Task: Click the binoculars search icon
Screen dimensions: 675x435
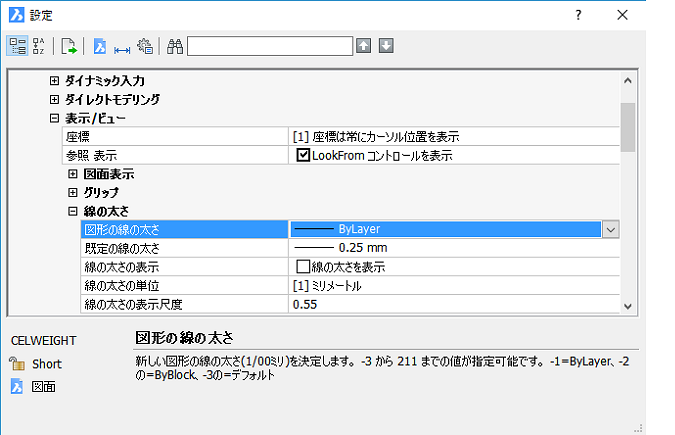Action: click(175, 46)
